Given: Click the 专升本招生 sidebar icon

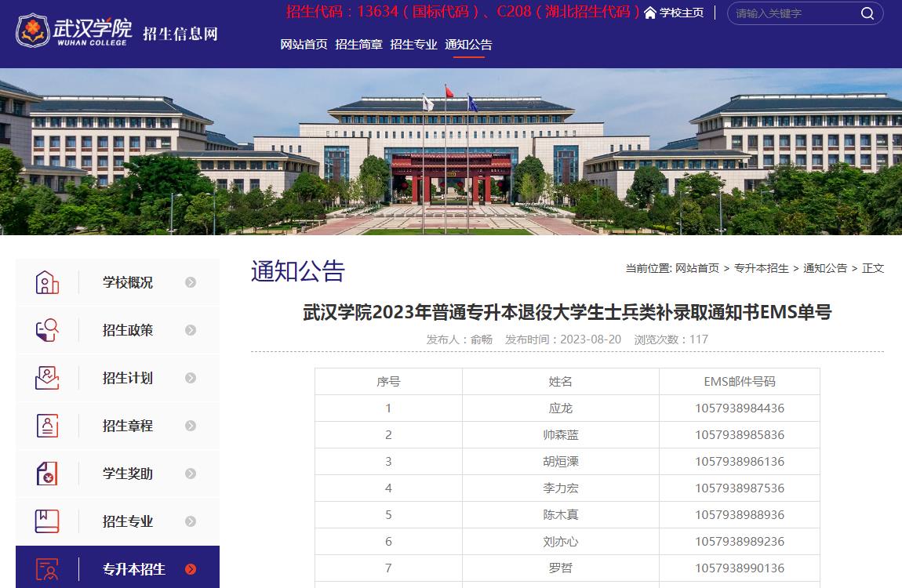Looking at the screenshot, I should [x=47, y=569].
